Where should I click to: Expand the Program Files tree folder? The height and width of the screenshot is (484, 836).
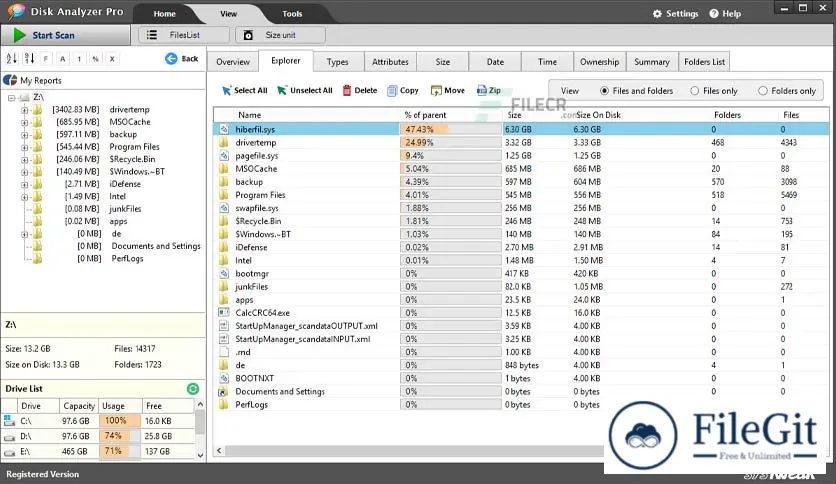click(x=25, y=147)
